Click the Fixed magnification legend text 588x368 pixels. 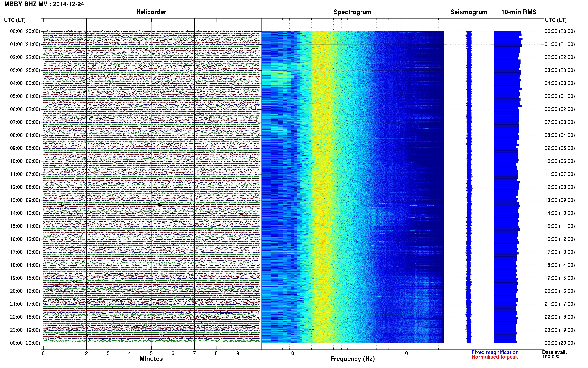[x=495, y=352]
